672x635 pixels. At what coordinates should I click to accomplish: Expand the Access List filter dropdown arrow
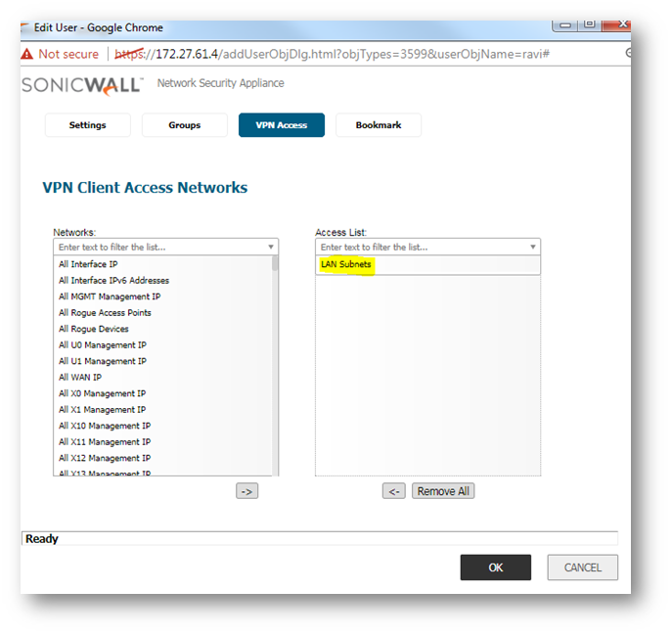[532, 248]
